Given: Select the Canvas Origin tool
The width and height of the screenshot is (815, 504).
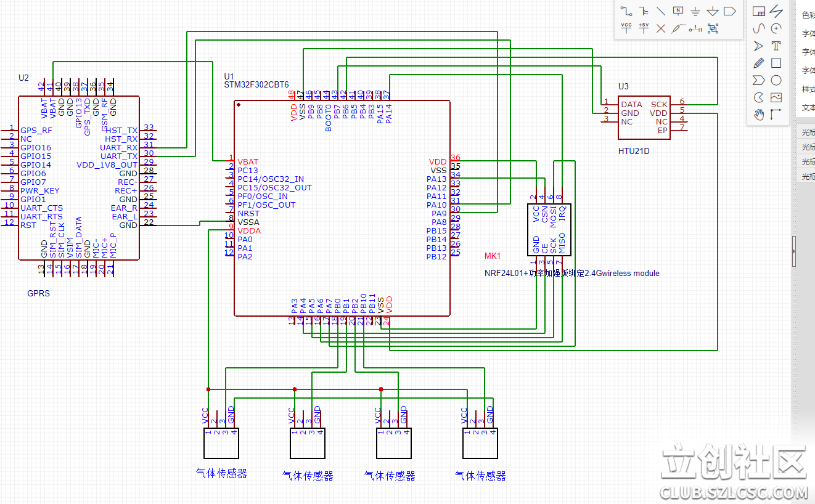Looking at the screenshot, I should pyautogui.click(x=776, y=115).
